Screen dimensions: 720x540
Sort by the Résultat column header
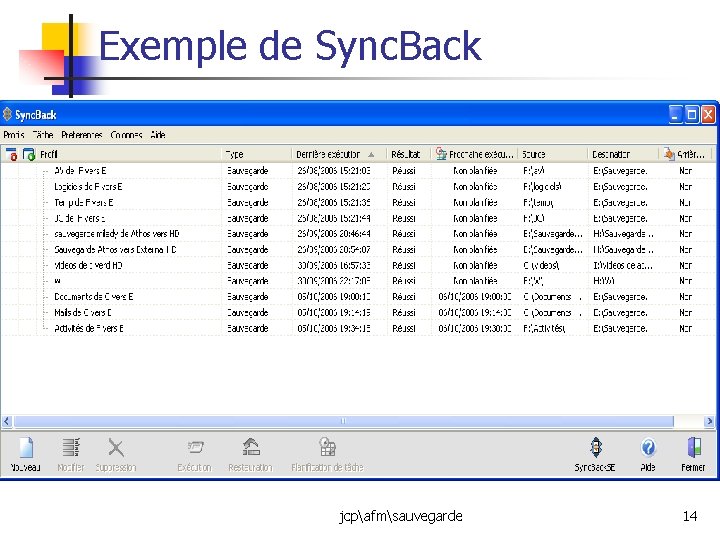click(x=405, y=154)
